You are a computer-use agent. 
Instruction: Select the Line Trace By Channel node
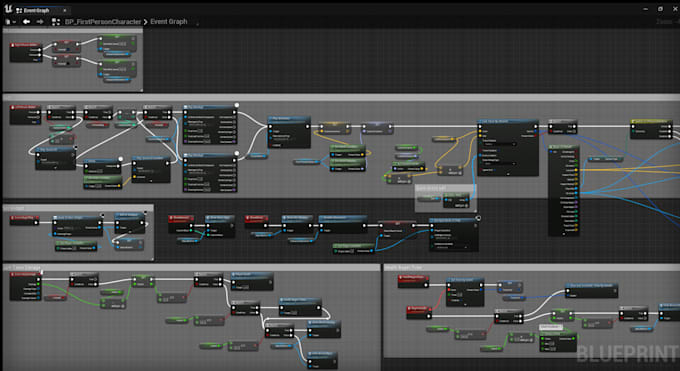[508, 148]
